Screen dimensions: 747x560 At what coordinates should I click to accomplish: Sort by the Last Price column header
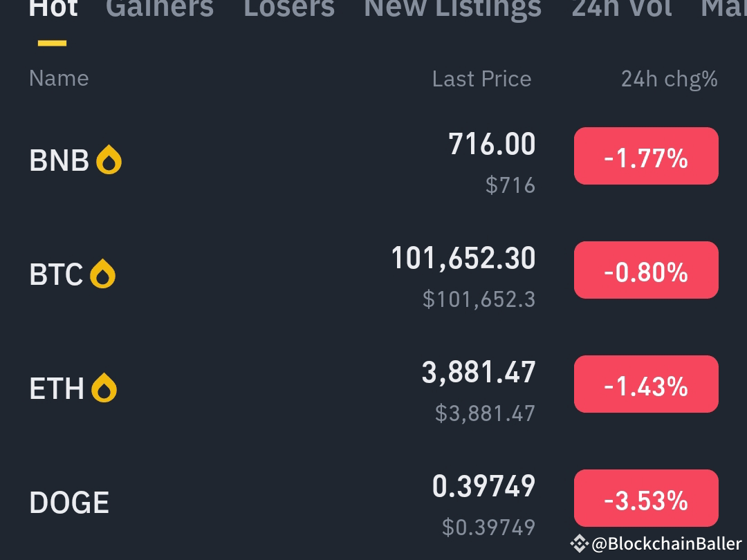(x=481, y=78)
